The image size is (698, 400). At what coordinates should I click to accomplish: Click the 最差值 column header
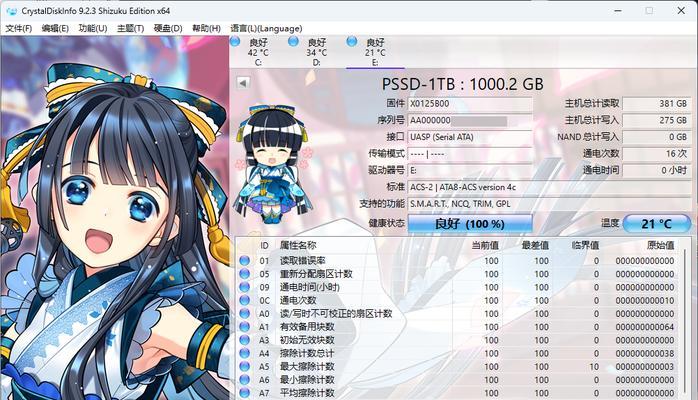[x=535, y=246]
